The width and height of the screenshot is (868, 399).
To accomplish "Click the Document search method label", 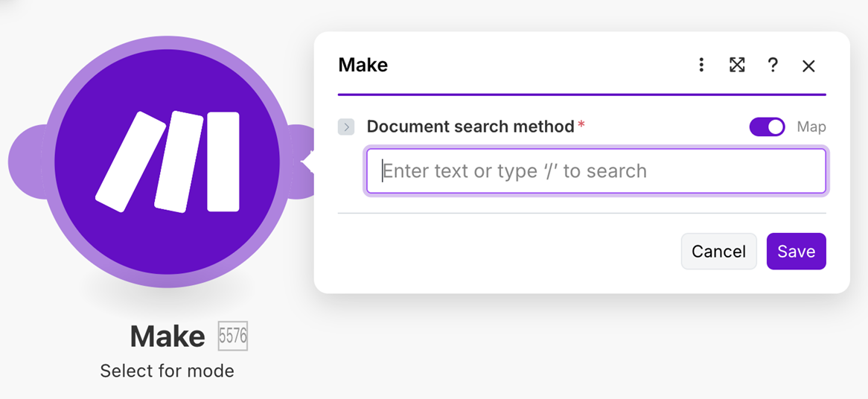I will 470,127.
